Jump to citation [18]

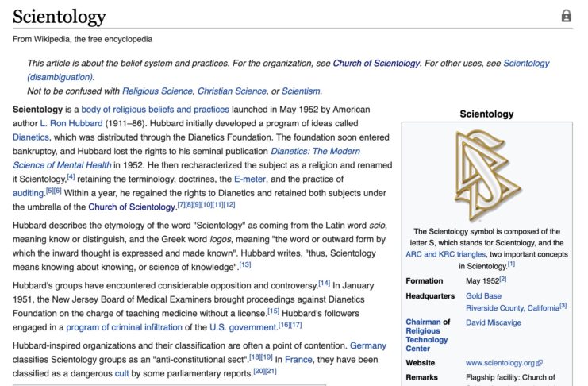tap(256, 357)
